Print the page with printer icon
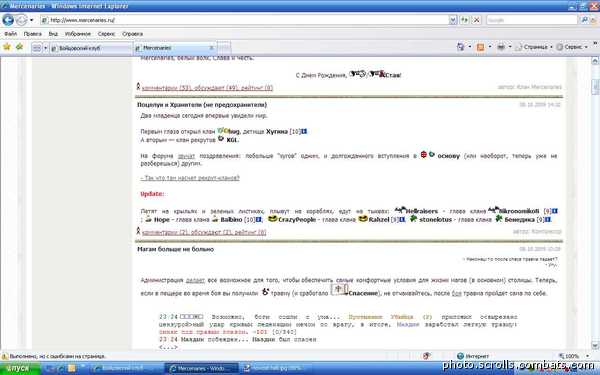600x375 pixels. (501, 47)
